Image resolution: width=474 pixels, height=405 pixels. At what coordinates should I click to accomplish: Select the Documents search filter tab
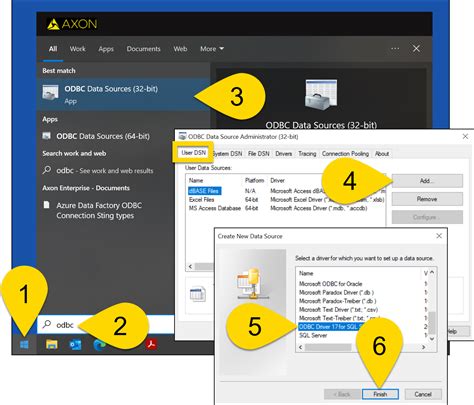pos(143,49)
